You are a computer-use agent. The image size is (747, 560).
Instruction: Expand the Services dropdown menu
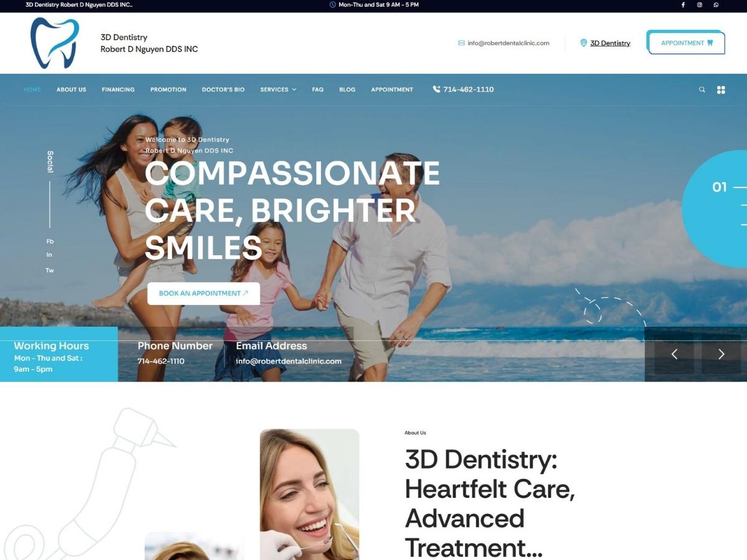pyautogui.click(x=278, y=90)
